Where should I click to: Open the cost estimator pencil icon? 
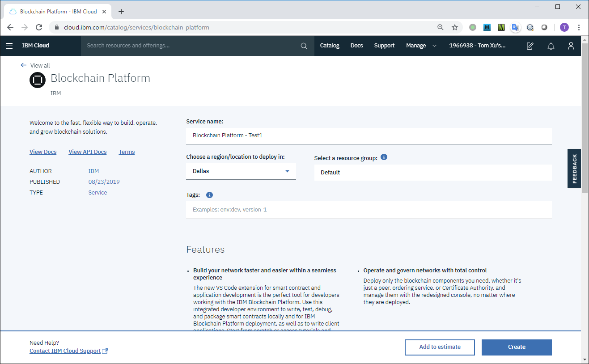pos(530,46)
